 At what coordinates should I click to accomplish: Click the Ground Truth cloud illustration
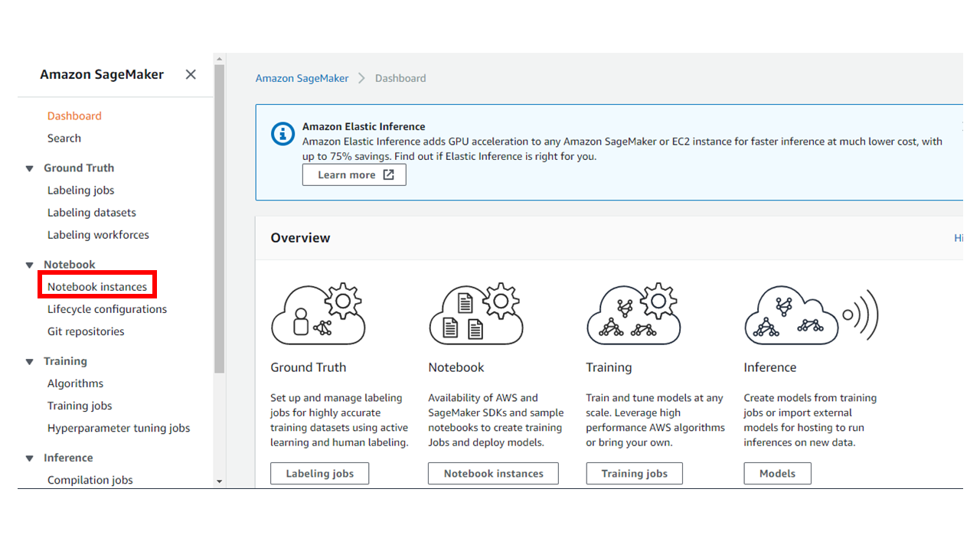point(318,314)
